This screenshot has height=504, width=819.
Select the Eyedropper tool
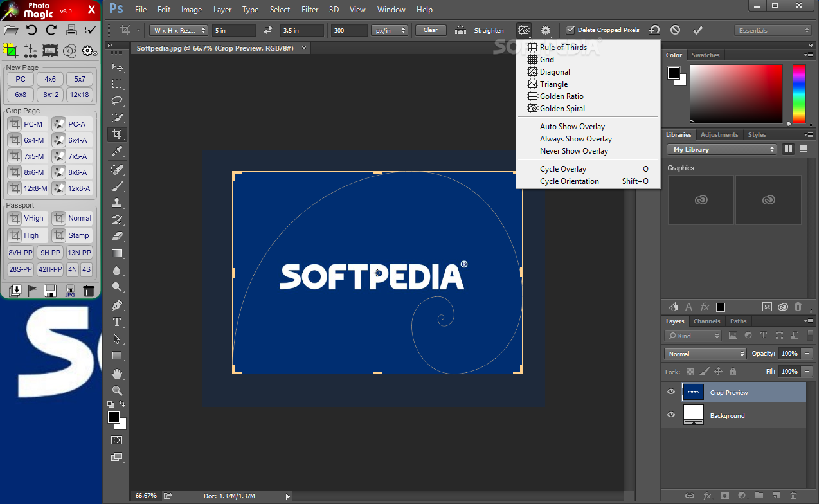(x=117, y=151)
